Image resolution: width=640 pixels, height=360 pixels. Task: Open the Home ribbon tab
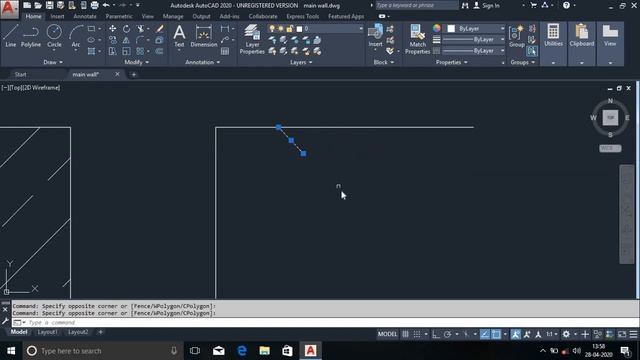(x=33, y=16)
